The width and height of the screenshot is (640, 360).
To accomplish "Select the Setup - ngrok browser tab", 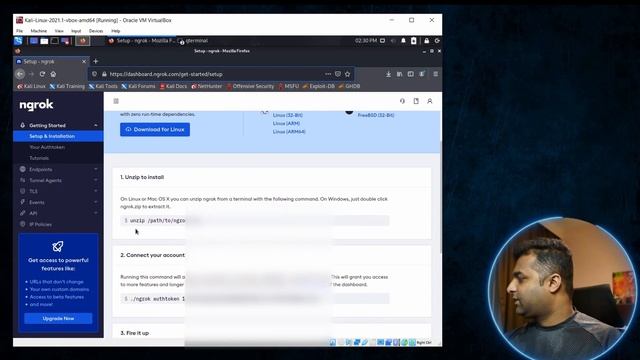I will [51, 62].
